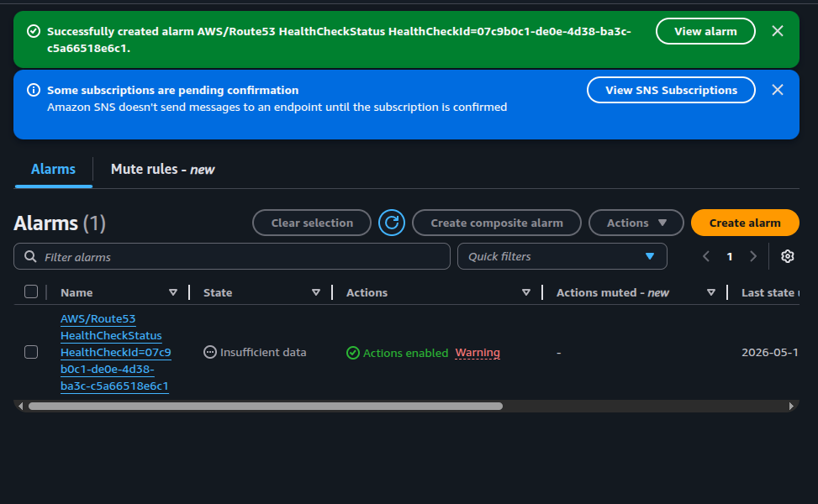Screen dimensions: 818x504
Task: Sort by the State column arrow
Action: 315,292
